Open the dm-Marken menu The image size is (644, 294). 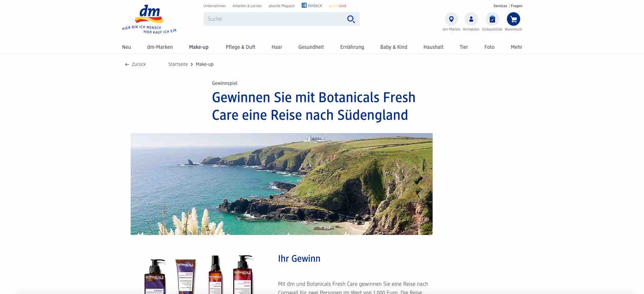click(160, 47)
